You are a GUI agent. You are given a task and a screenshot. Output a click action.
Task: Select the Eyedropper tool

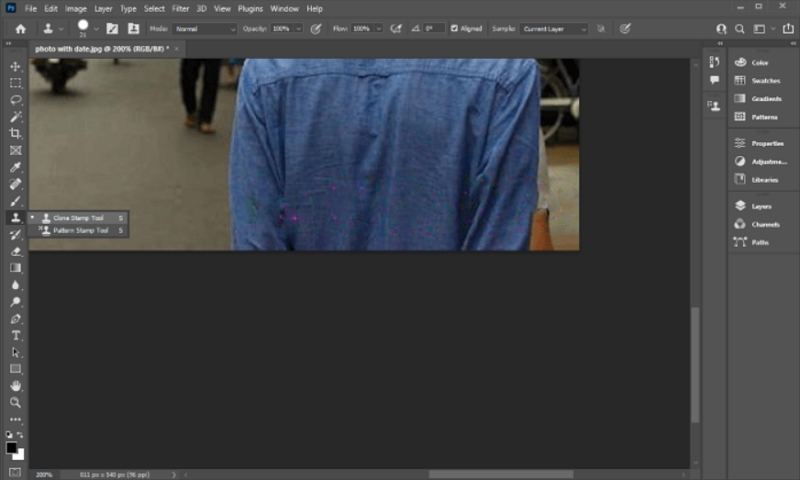[x=15, y=167]
